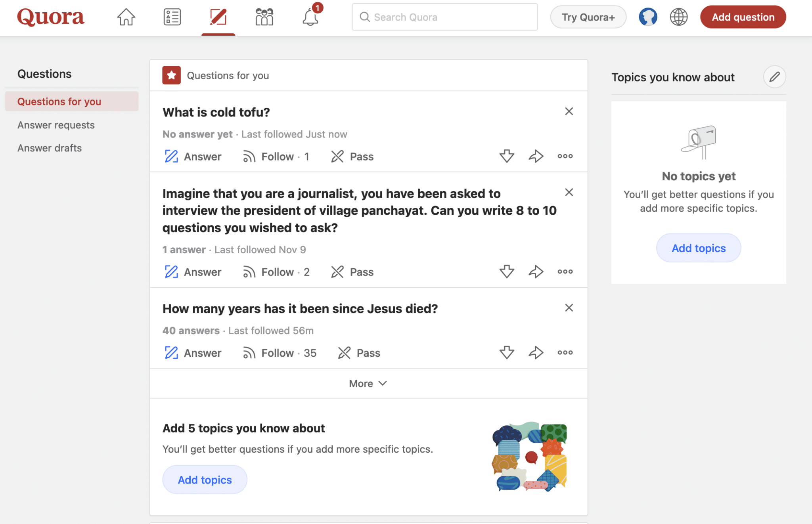Click the Quora logo
Screen dimensions: 812x524
tap(50, 17)
